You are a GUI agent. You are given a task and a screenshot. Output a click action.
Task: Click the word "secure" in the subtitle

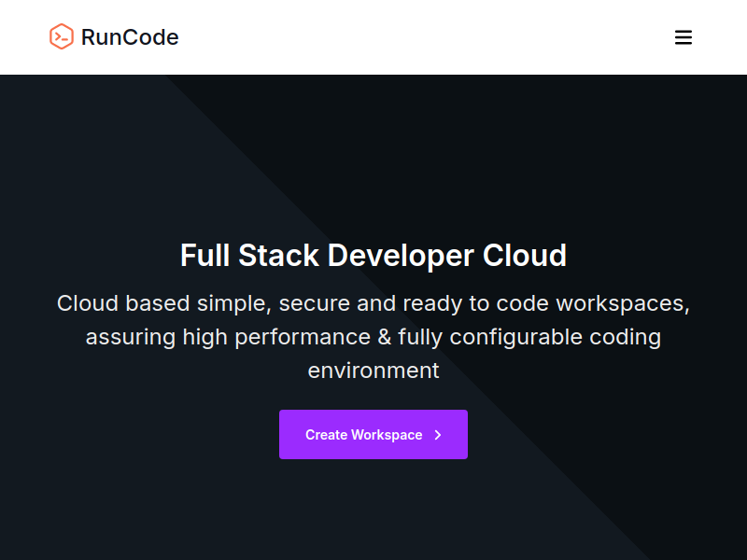[315, 304]
